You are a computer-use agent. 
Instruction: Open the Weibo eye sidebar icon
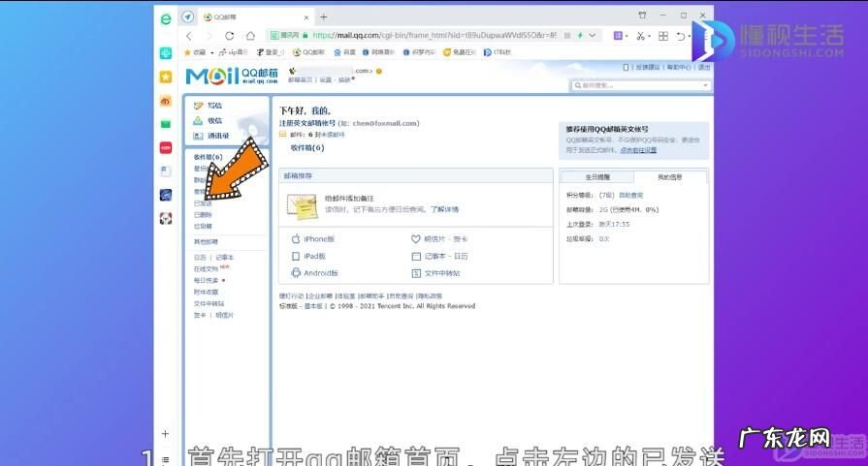coord(166,101)
